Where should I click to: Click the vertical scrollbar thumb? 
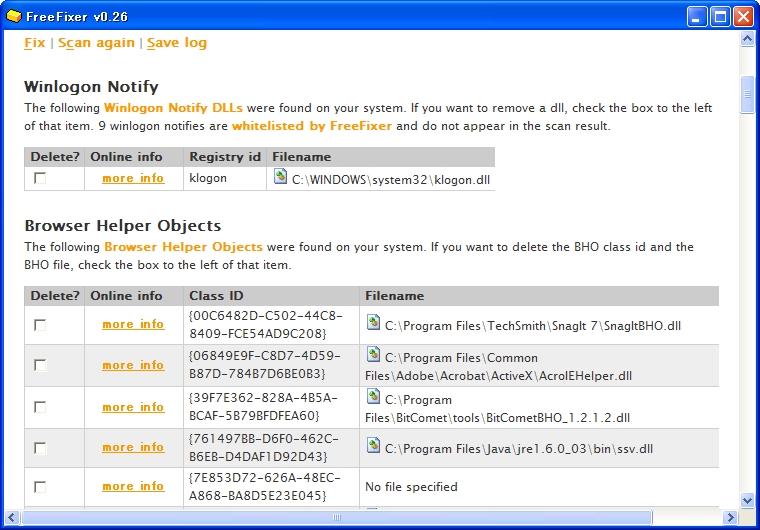(747, 95)
